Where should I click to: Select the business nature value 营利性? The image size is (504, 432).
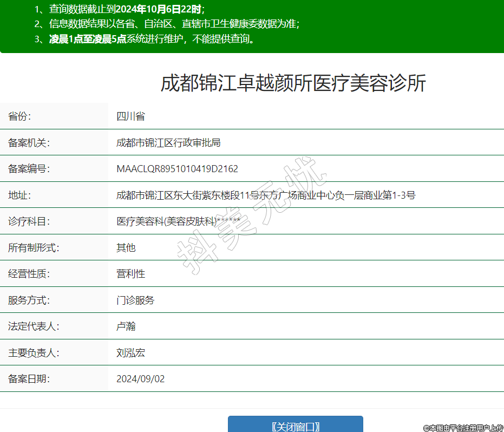pos(130,274)
